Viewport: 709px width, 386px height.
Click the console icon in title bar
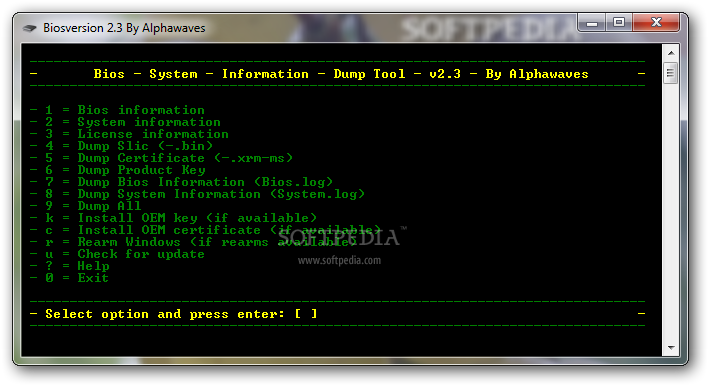pos(29,28)
